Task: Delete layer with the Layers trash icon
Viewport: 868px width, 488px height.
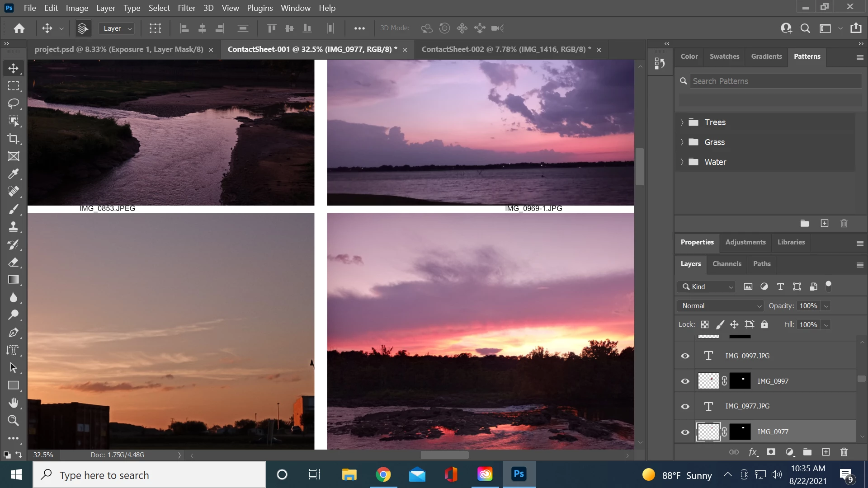Action: 844,452
